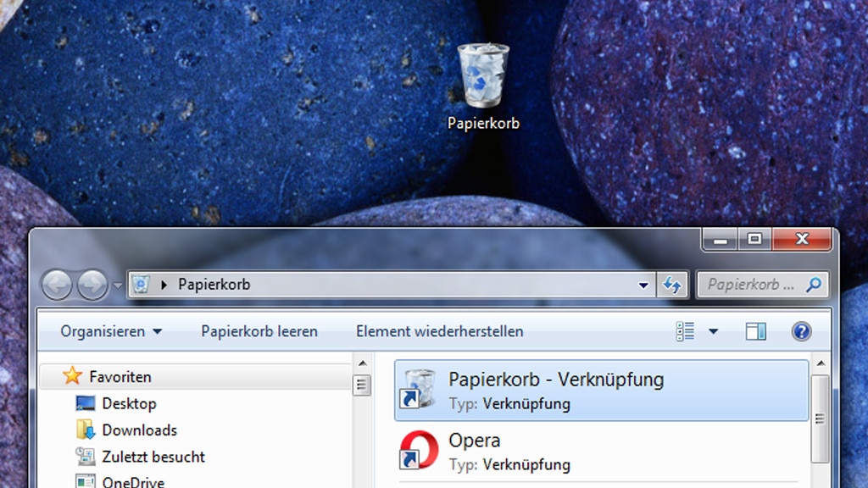Click the Opera shortcut icon
This screenshot has height=488, width=868.
click(x=419, y=450)
